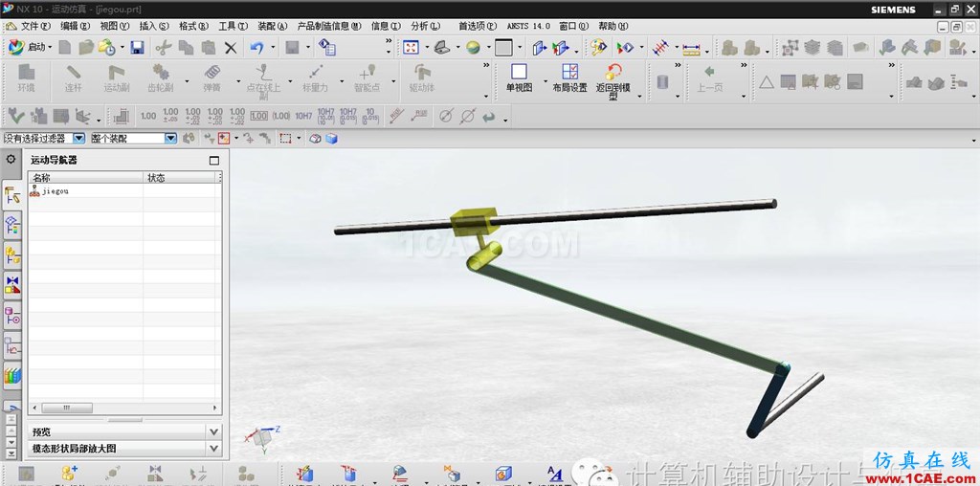Click the 环境 (Environment) tool
Image resolution: width=980 pixels, height=486 pixels.
pyautogui.click(x=26, y=78)
